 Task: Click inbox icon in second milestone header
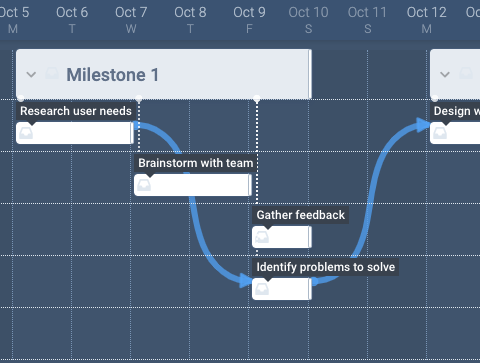(466, 73)
